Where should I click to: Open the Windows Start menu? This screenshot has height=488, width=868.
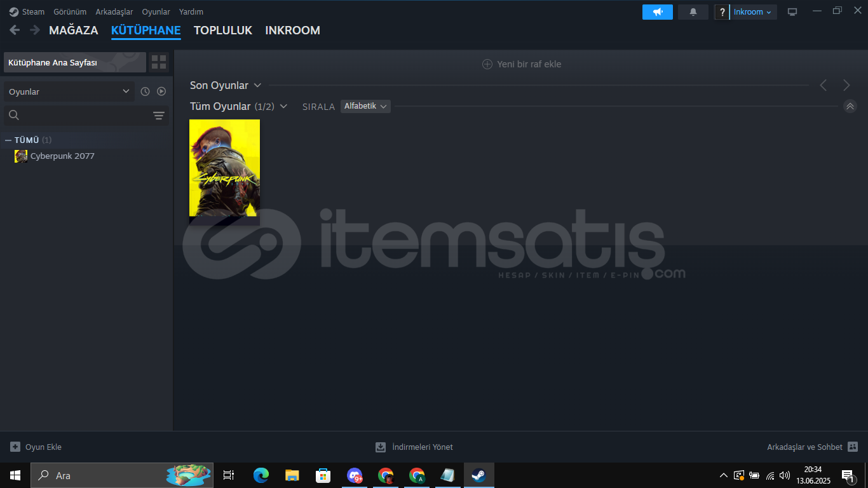[x=15, y=475]
